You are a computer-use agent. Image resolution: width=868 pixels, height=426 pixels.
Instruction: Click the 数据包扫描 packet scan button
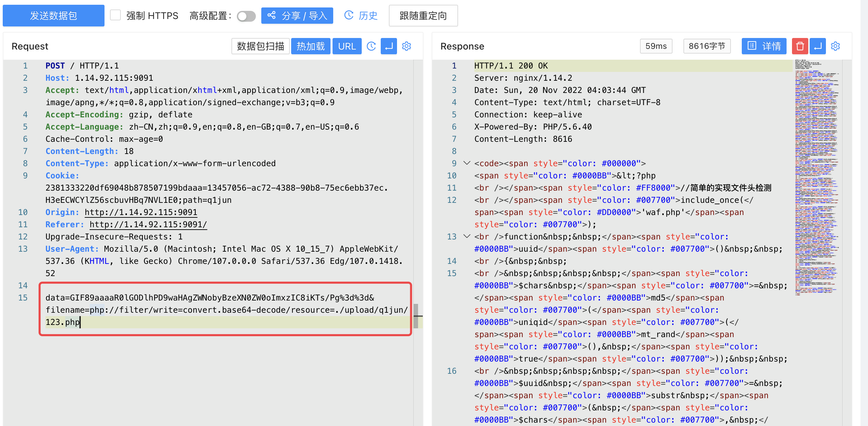[x=260, y=46]
